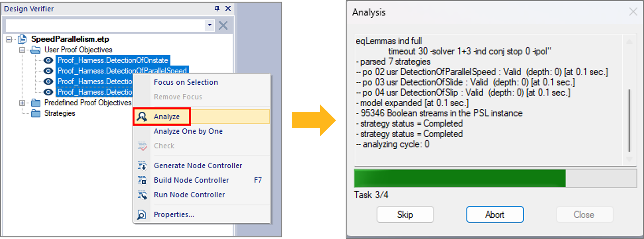Click the Skip button

tap(405, 215)
